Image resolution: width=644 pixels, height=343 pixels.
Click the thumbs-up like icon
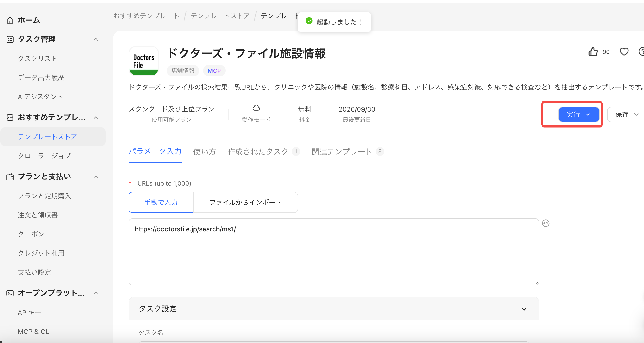pyautogui.click(x=593, y=52)
